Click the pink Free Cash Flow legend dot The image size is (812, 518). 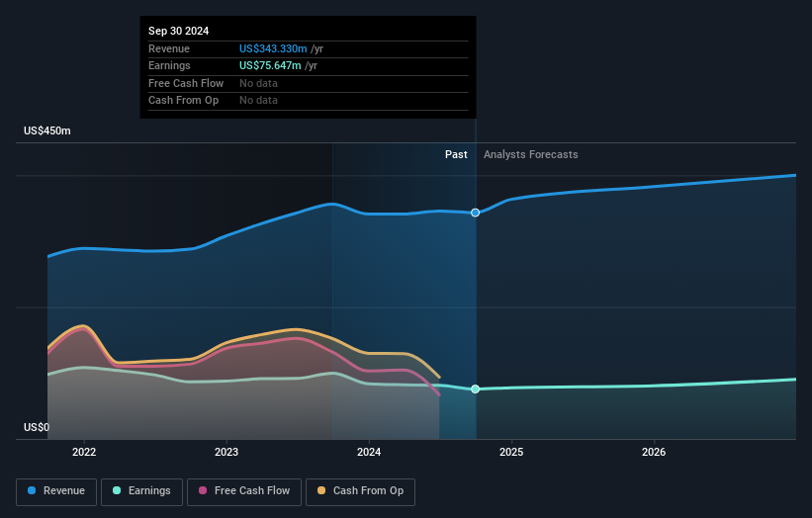tap(203, 490)
